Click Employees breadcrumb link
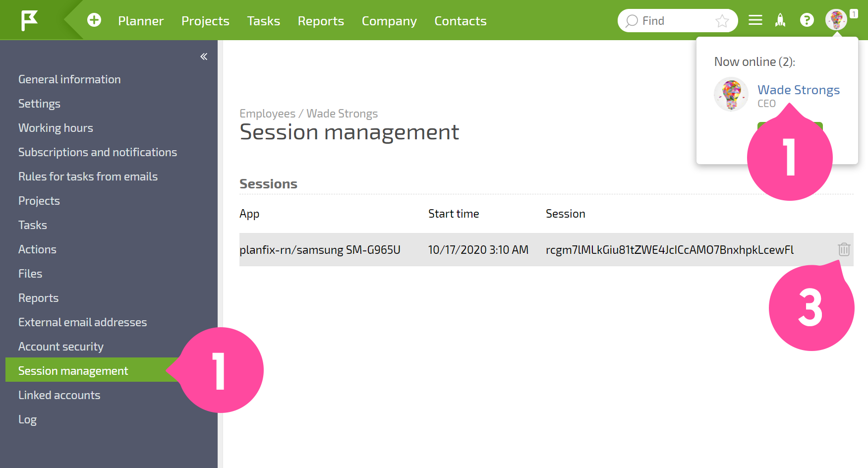The image size is (868, 468). 267,114
